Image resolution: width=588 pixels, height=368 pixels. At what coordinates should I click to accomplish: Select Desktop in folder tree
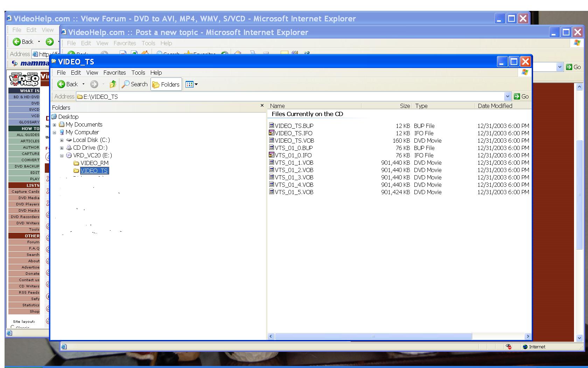point(68,117)
